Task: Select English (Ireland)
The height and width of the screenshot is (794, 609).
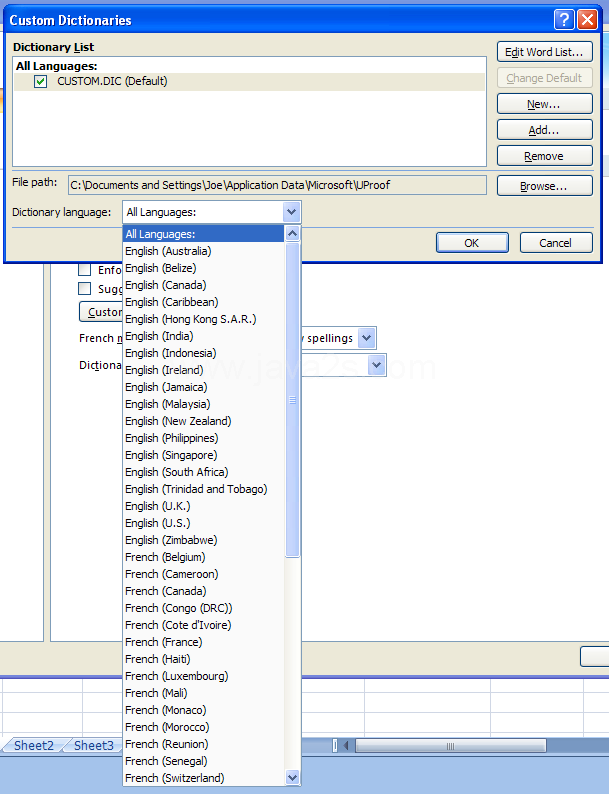Action: (204, 370)
